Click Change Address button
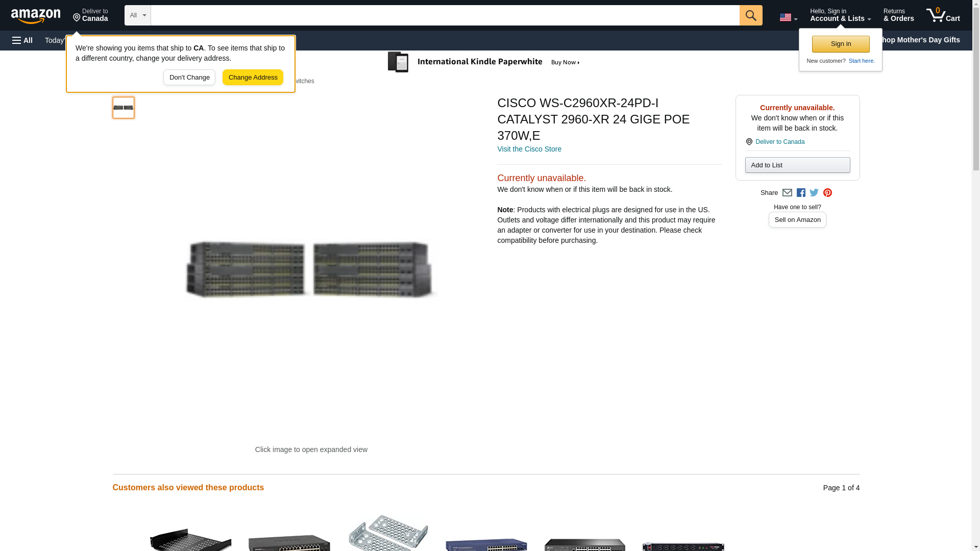This screenshot has height=551, width=980. [x=253, y=78]
